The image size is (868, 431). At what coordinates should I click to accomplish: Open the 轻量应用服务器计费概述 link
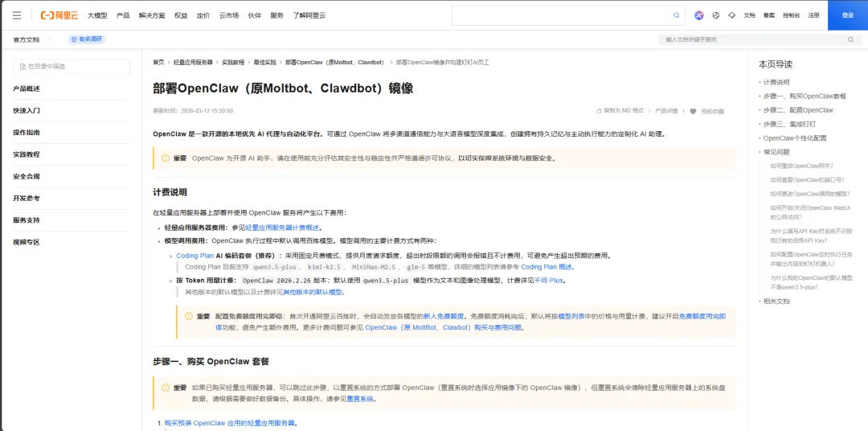click(282, 227)
